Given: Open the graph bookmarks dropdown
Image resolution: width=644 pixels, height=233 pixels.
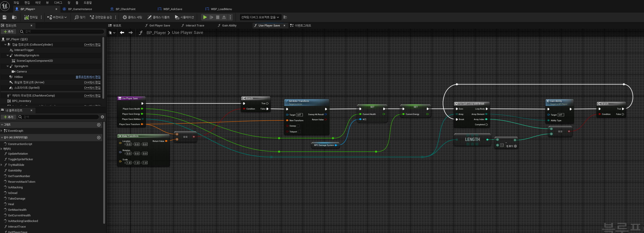Looking at the screenshot, I should pos(112,33).
